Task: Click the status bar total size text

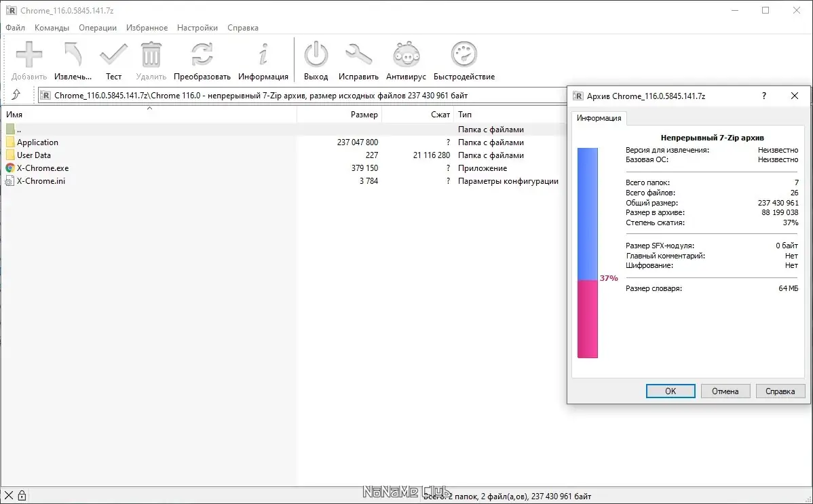Action: pyautogui.click(x=507, y=497)
